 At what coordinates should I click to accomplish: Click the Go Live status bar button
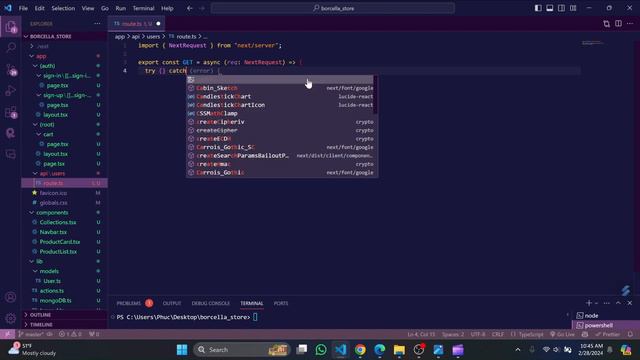point(562,334)
